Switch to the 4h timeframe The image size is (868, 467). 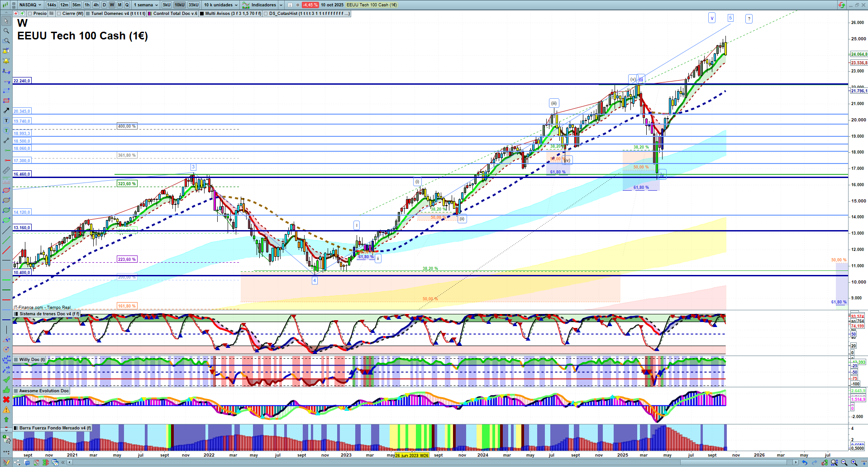96,5
